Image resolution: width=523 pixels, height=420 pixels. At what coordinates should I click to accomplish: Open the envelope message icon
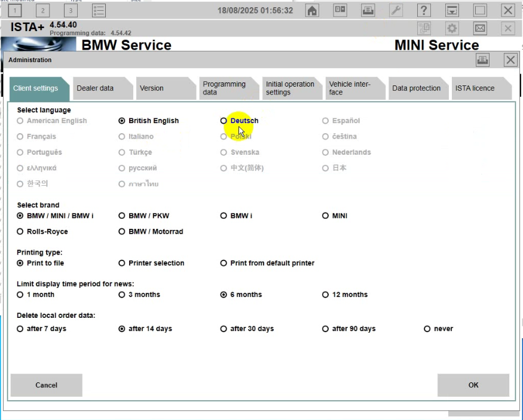tap(480, 28)
